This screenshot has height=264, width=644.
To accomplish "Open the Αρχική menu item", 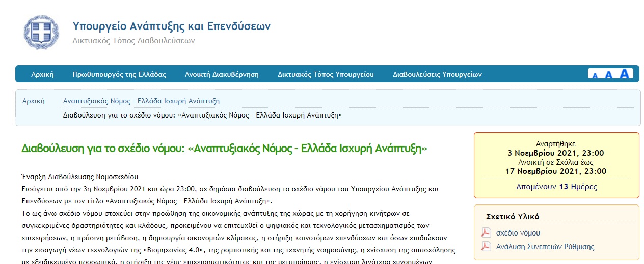I will pyautogui.click(x=42, y=74).
